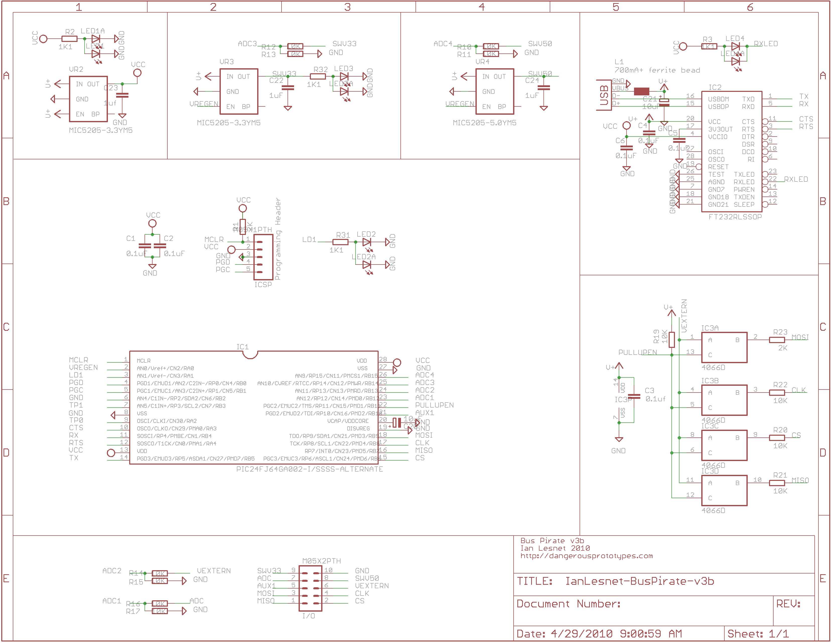Click capacitor C3 beside IC3P

(x=634, y=396)
